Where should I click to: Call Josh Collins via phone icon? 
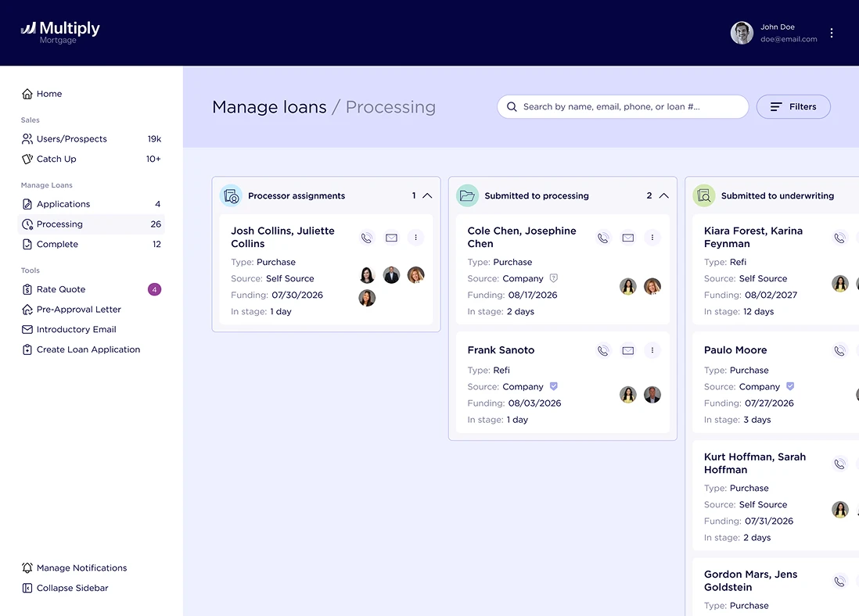366,238
